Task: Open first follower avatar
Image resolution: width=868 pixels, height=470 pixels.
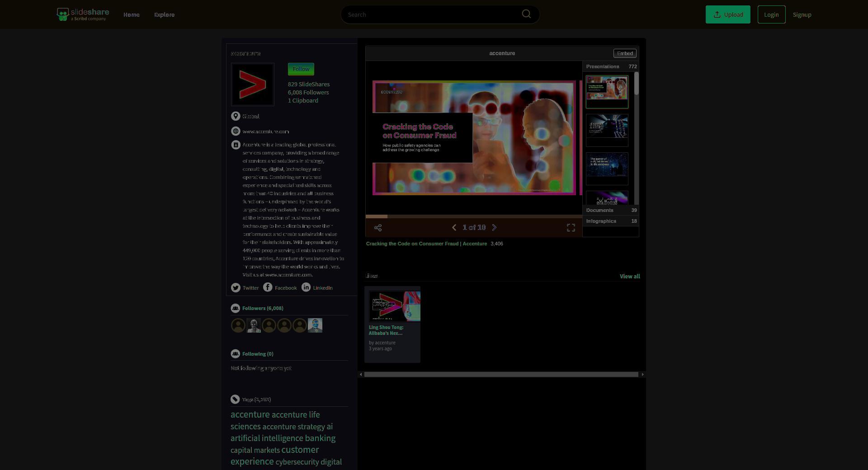Action: (238, 325)
